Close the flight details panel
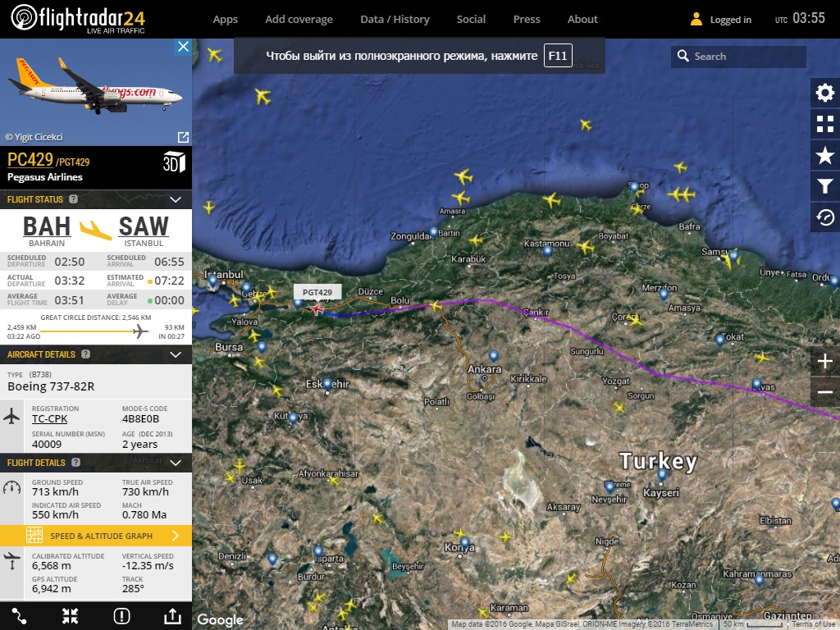840x630 pixels. coord(183,47)
